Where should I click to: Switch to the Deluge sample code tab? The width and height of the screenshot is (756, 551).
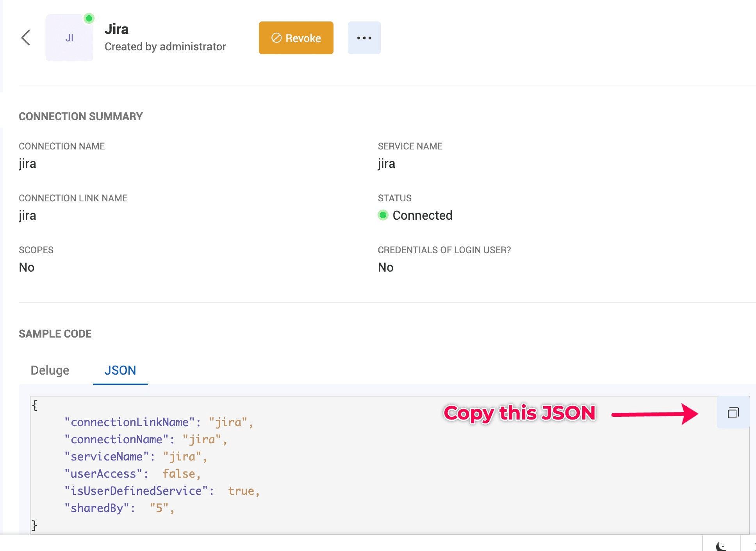pos(50,370)
